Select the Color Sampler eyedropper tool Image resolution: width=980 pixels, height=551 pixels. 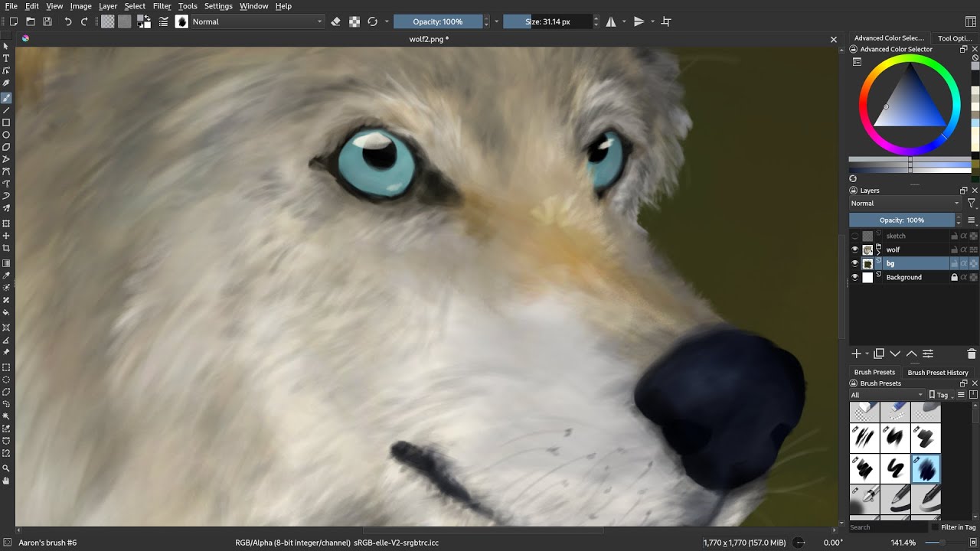(x=6, y=275)
